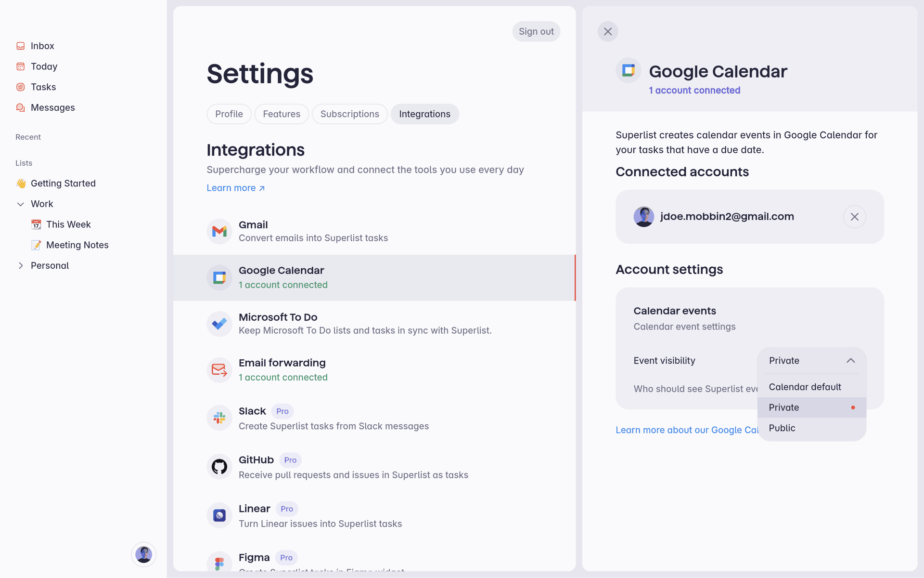Select the Public visibility option
Image resolution: width=924 pixels, height=578 pixels.
[x=812, y=428]
